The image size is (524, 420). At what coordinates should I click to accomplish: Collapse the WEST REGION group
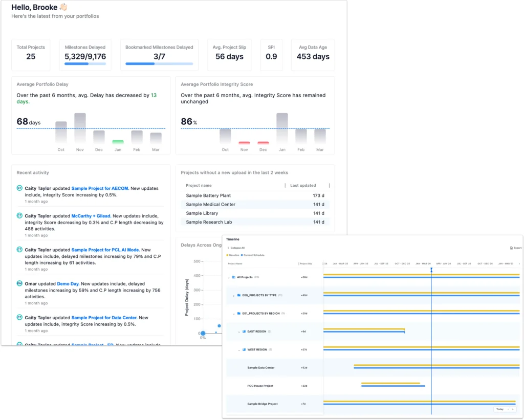point(239,350)
